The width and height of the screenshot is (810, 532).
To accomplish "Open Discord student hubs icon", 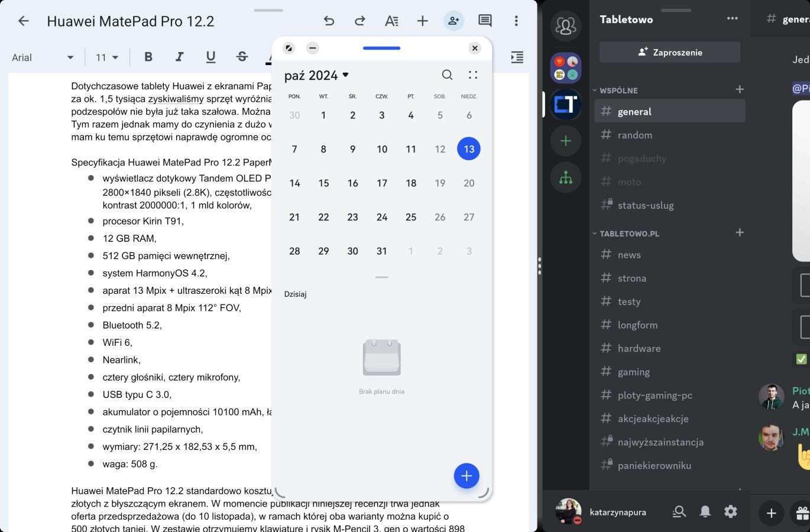I will (566, 177).
